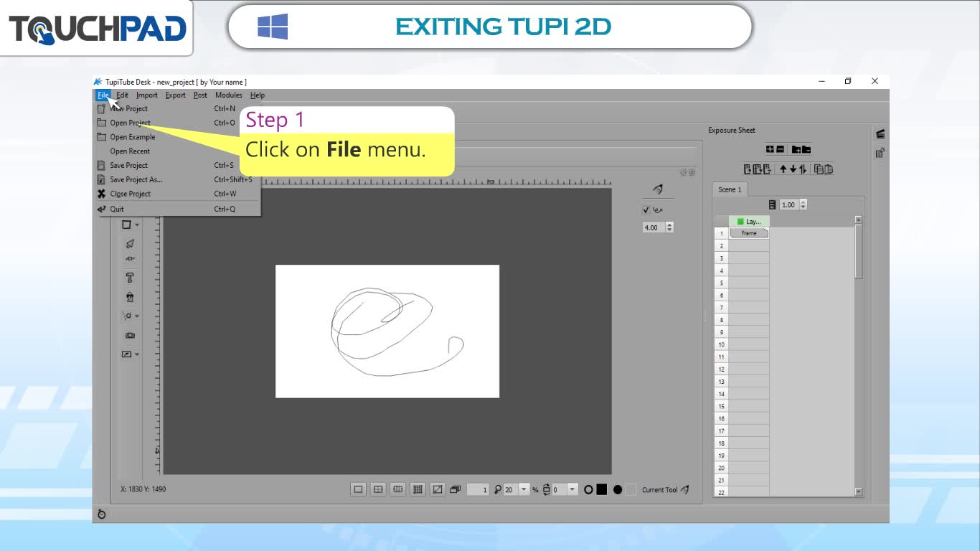Remove the layer with minus icon

(x=781, y=149)
